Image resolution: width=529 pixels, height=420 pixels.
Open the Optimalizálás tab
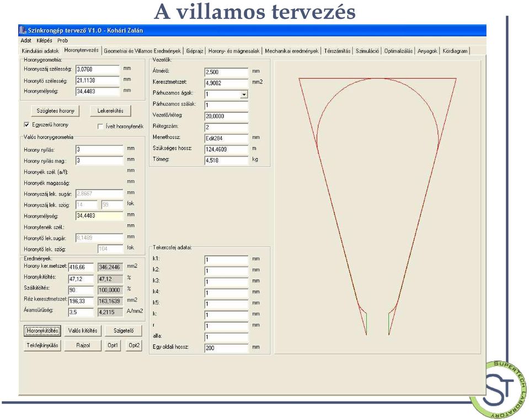pyautogui.click(x=398, y=51)
